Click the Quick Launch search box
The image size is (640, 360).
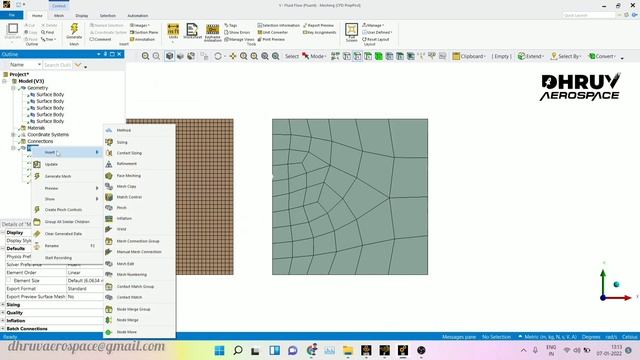589,15
